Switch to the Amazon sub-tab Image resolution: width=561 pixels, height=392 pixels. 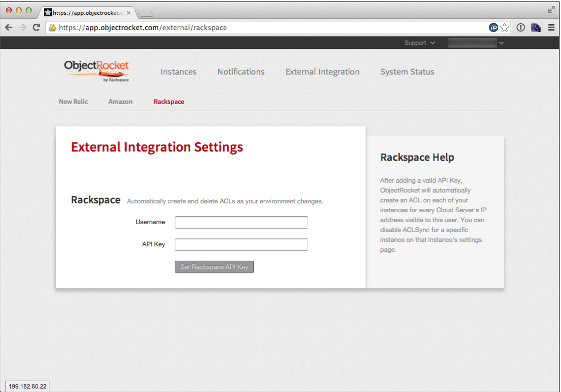coord(120,102)
